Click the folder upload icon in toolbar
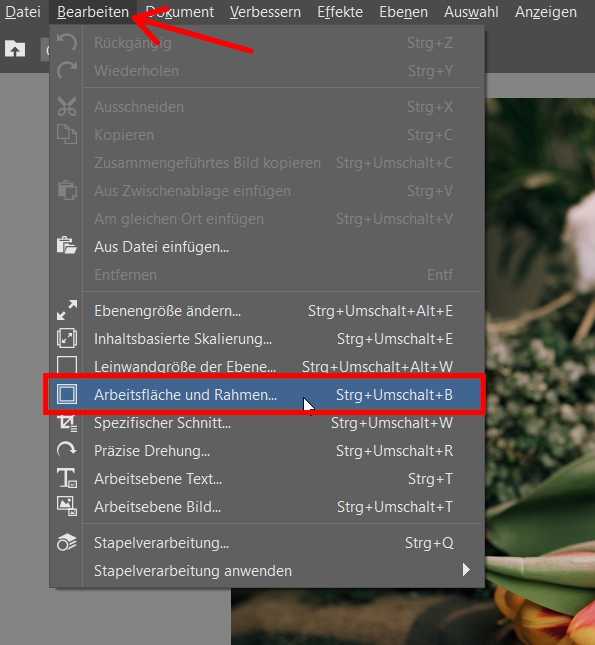Image resolution: width=595 pixels, height=645 pixels. 15,49
